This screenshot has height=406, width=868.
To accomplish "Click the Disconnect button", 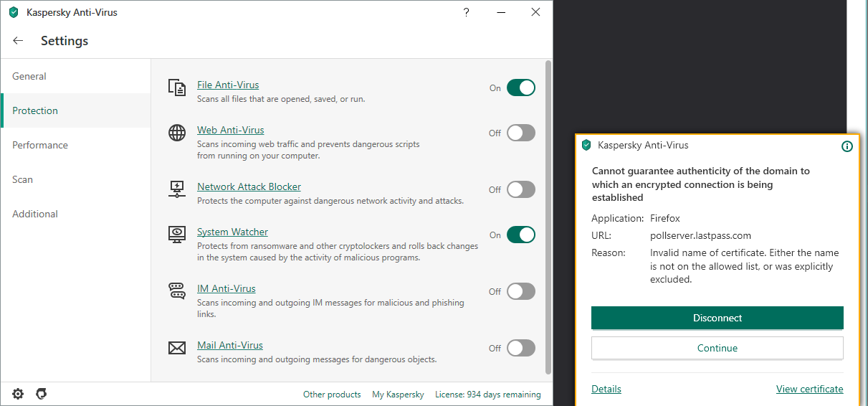I will coord(717,318).
